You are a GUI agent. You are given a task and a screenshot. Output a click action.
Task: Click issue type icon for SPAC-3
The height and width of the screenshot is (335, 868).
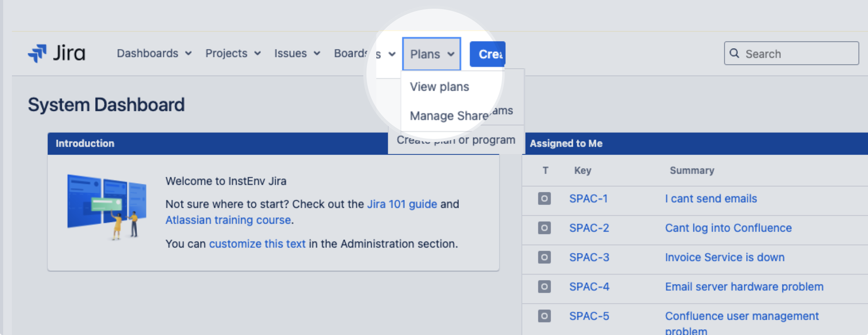click(x=544, y=257)
